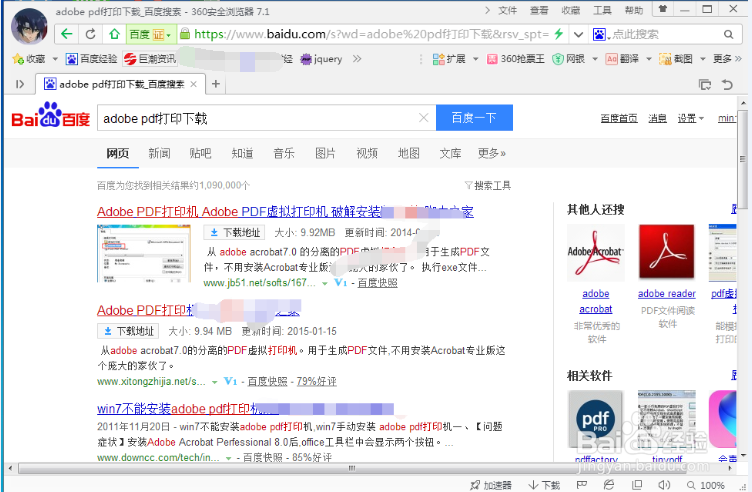The image size is (752, 492).
Task: Click 下载地址 button for the 9.92MB result
Action: pos(235,233)
